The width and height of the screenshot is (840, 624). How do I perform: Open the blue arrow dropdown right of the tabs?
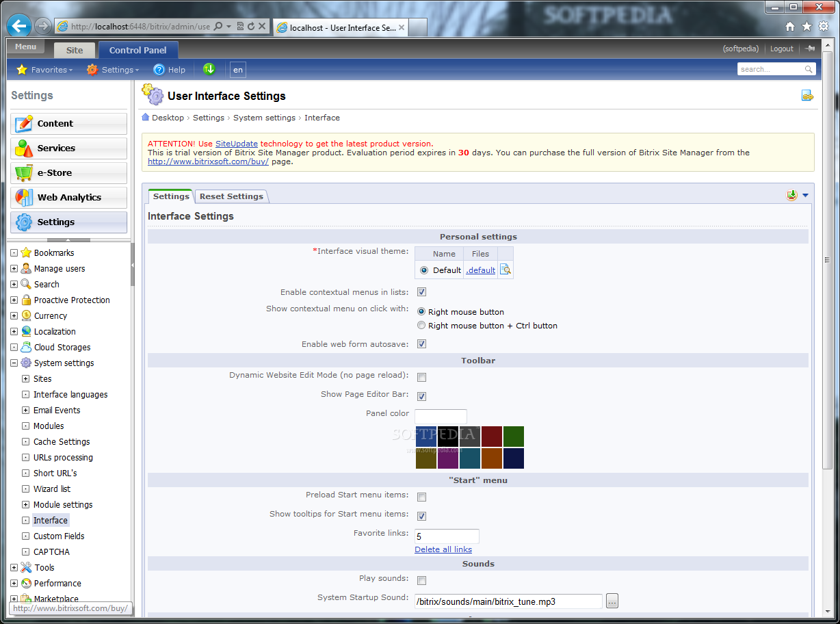805,196
